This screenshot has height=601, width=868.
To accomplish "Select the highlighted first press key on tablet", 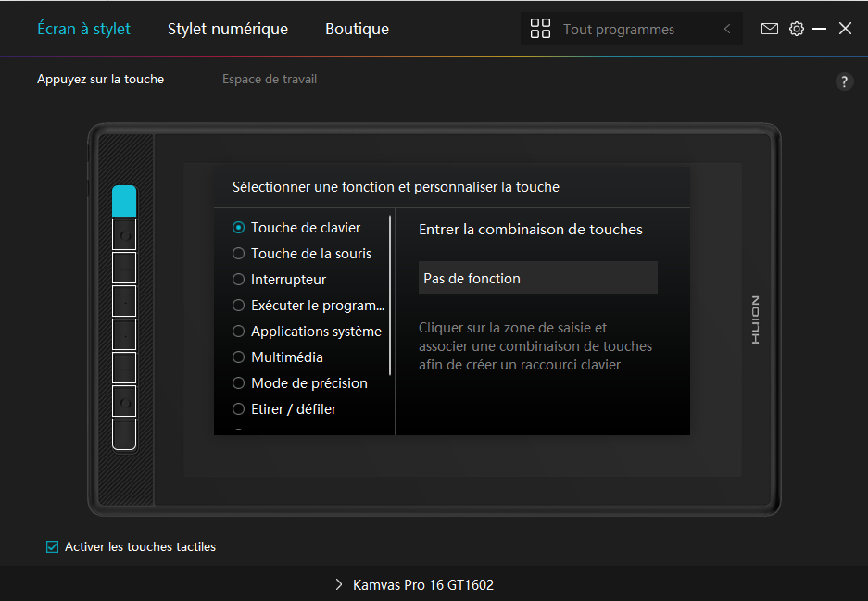I will tap(124, 201).
